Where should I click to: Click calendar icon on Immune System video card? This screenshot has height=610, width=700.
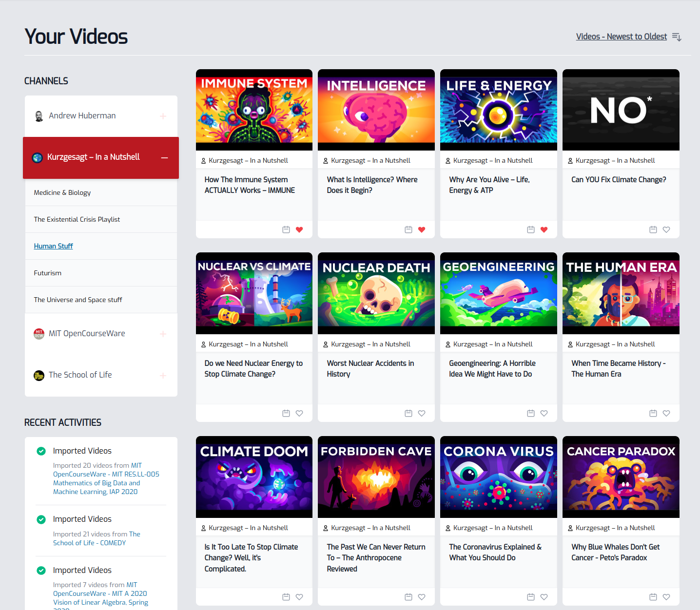286,229
